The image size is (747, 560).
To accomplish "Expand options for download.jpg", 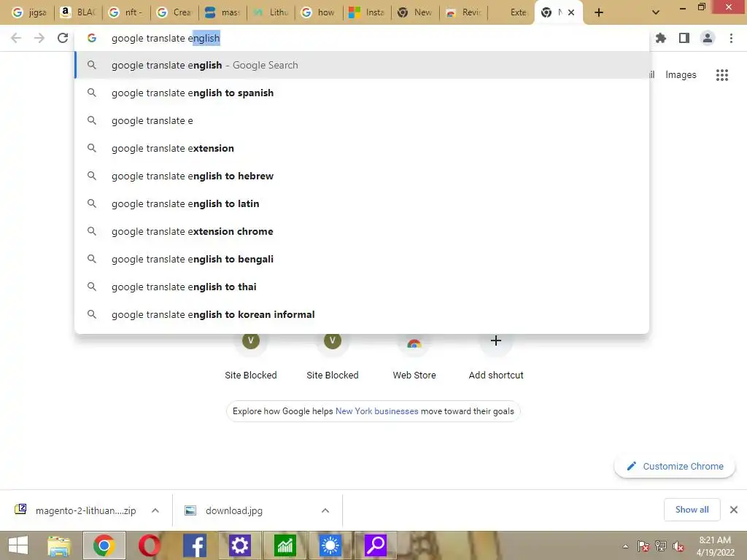I will coord(325,510).
